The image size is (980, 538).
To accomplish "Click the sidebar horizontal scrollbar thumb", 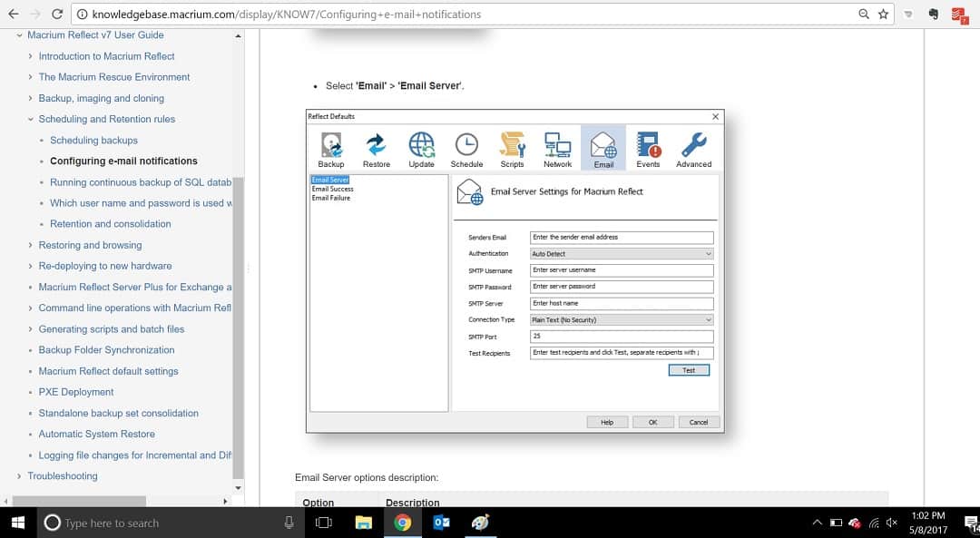I will [x=79, y=501].
